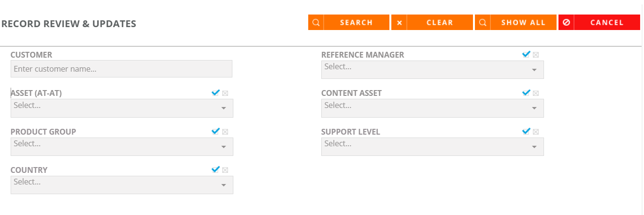The image size is (644, 215).
Task: Expand the Reference Manager select list
Action: pyautogui.click(x=432, y=70)
